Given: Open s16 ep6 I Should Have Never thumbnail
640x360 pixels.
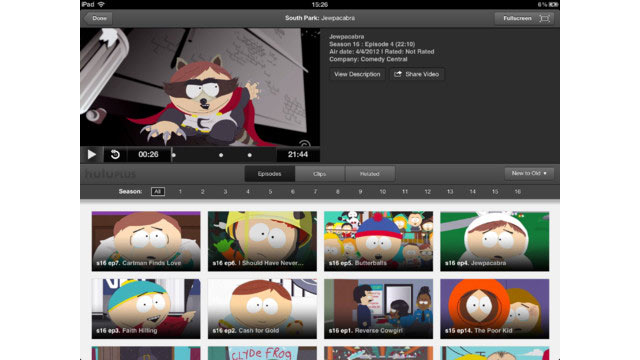Looking at the screenshot, I should [x=262, y=241].
